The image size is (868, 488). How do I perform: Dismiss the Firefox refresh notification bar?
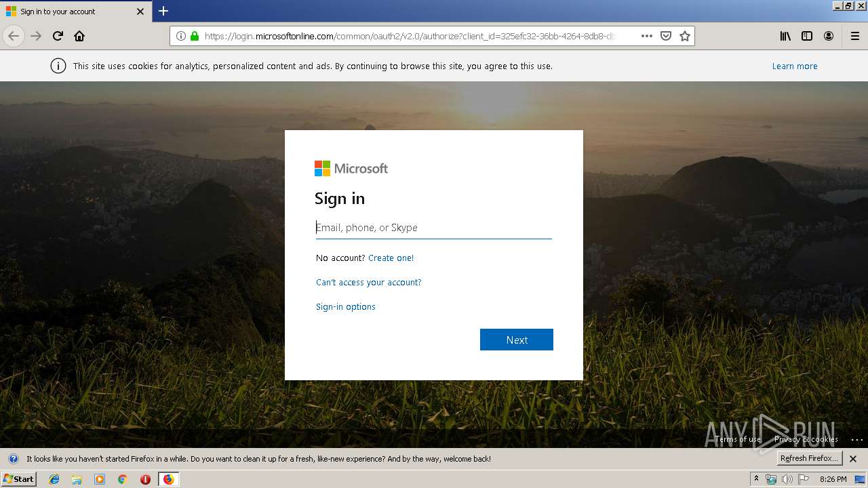pyautogui.click(x=853, y=459)
